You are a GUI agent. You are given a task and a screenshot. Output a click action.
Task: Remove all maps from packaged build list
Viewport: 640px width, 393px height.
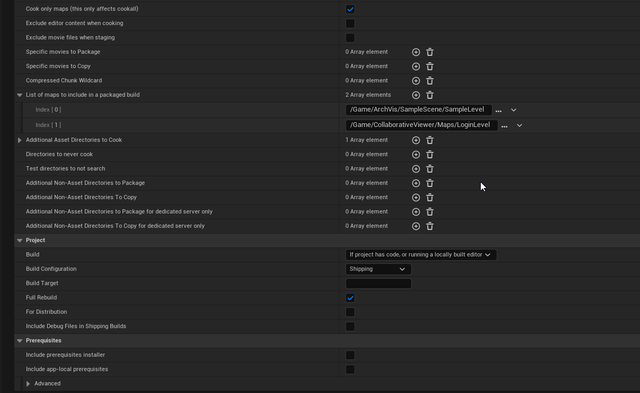tap(430, 95)
